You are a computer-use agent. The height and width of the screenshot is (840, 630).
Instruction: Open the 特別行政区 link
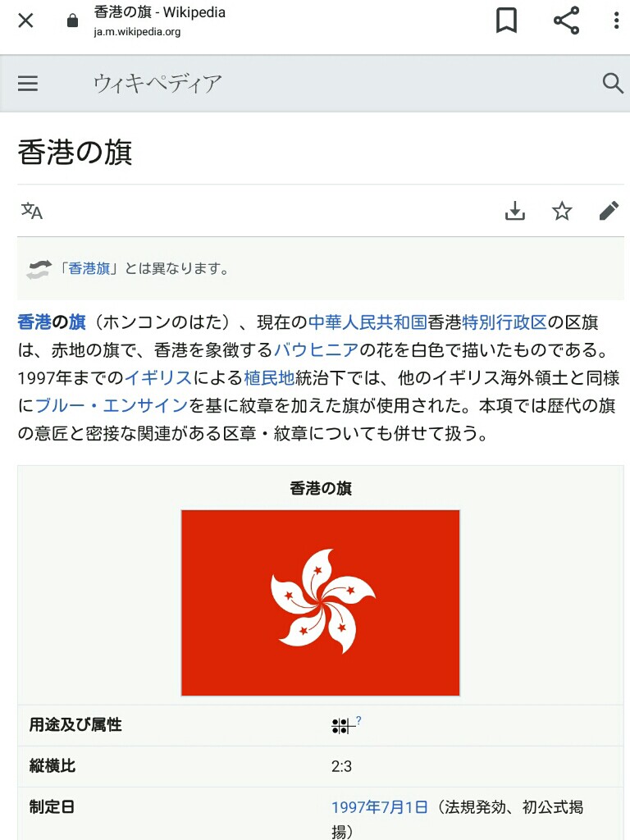[504, 322]
